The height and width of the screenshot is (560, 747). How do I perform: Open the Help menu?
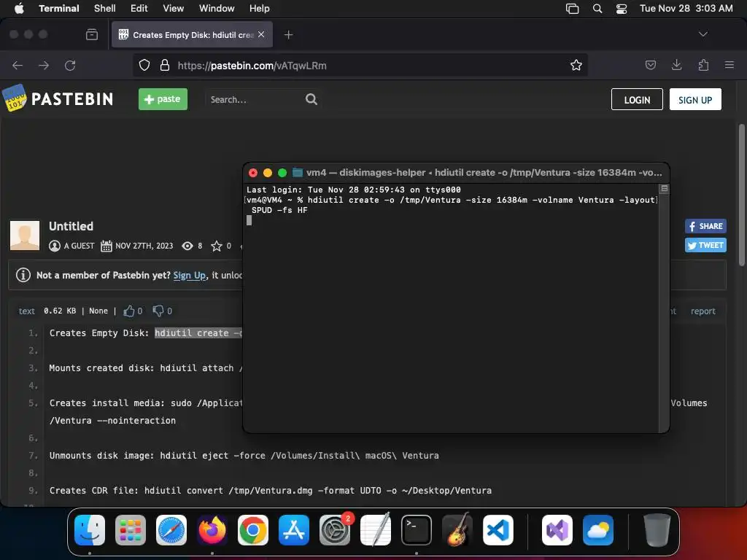click(x=259, y=8)
